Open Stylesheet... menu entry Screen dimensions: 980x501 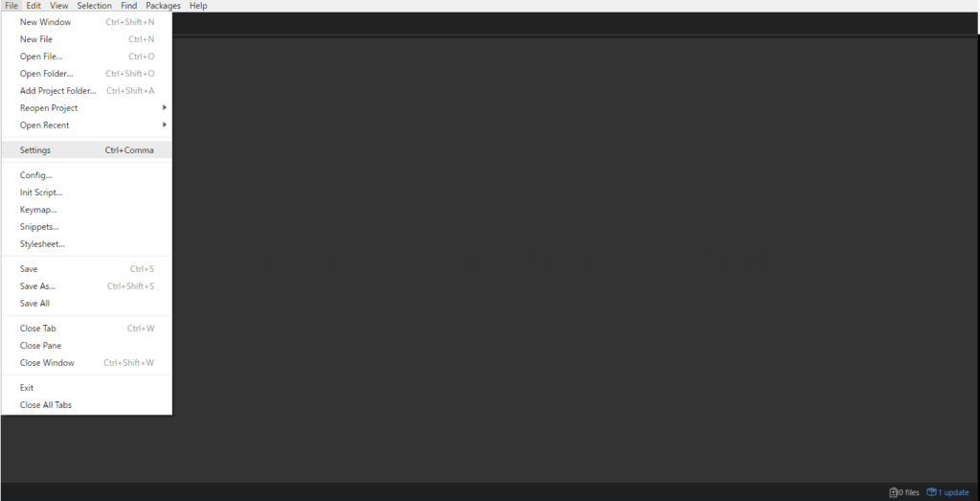(x=86, y=244)
